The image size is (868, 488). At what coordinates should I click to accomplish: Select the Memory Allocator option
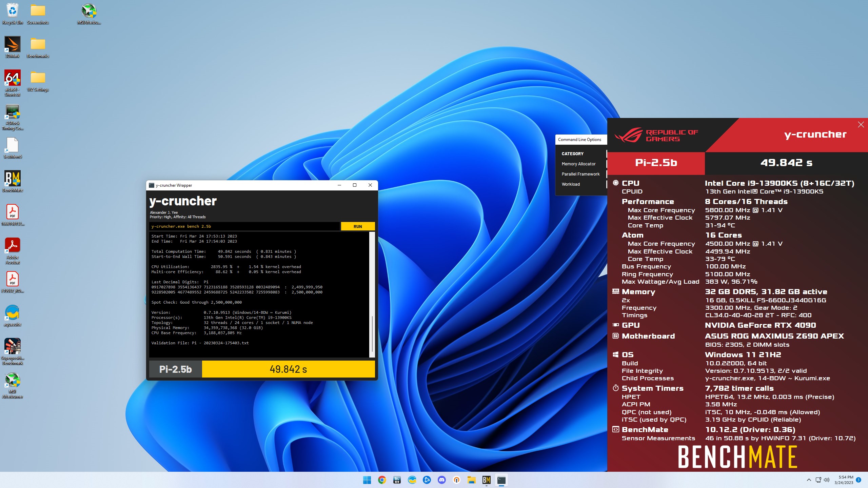578,164
